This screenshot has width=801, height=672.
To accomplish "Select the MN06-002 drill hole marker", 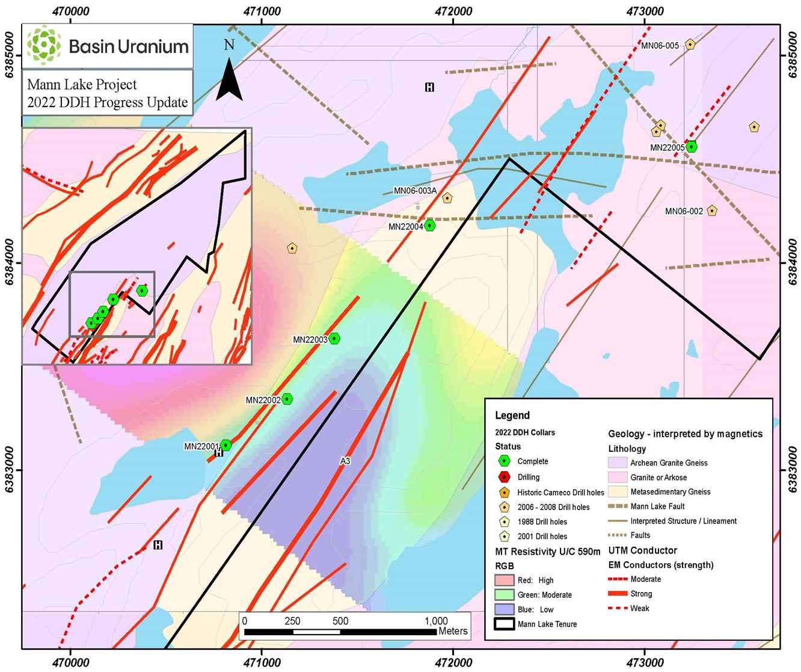I will [x=712, y=211].
